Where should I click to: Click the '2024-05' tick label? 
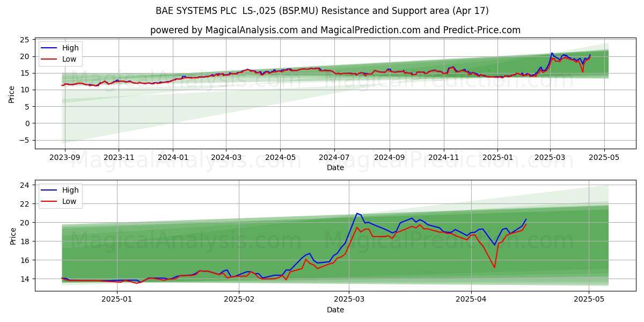(280, 158)
